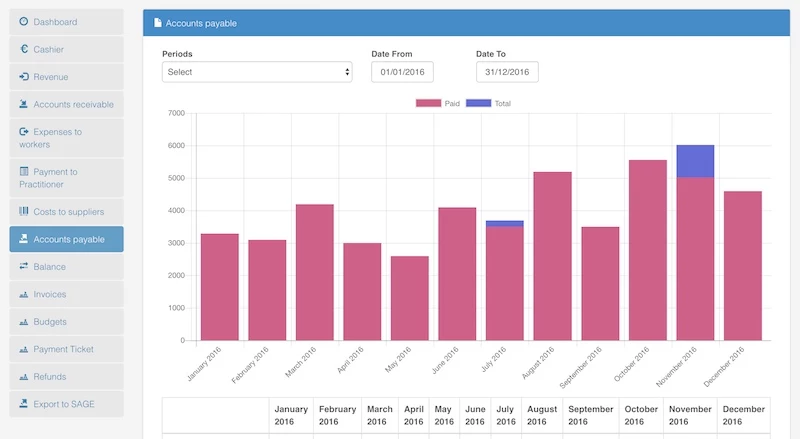Screen dimensions: 800x439
Task: Click the euro icon next to Cashier
Action: pos(24,49)
